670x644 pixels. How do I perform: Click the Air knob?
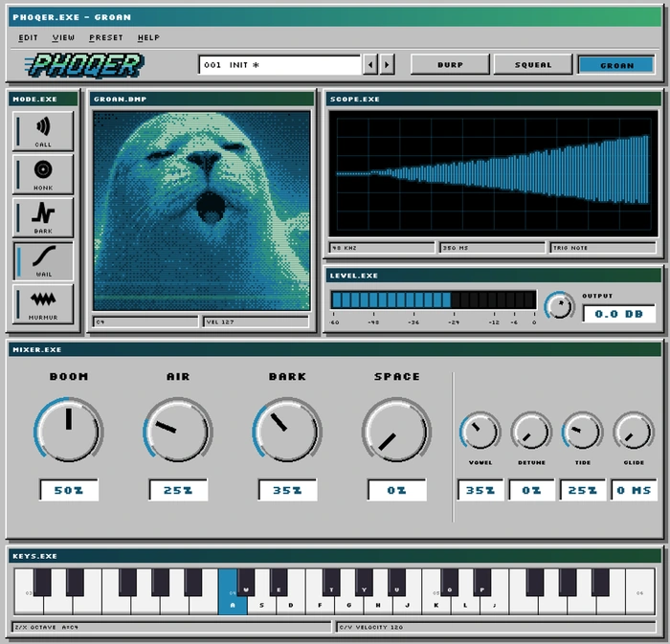pyautogui.click(x=178, y=430)
